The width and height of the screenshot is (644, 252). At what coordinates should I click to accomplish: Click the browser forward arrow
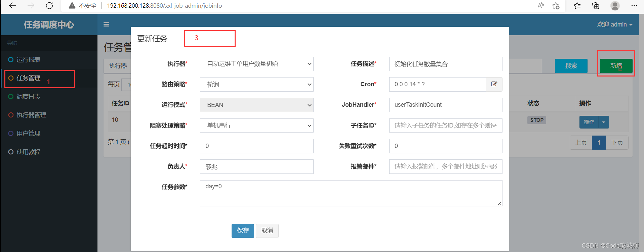pyautogui.click(x=31, y=6)
